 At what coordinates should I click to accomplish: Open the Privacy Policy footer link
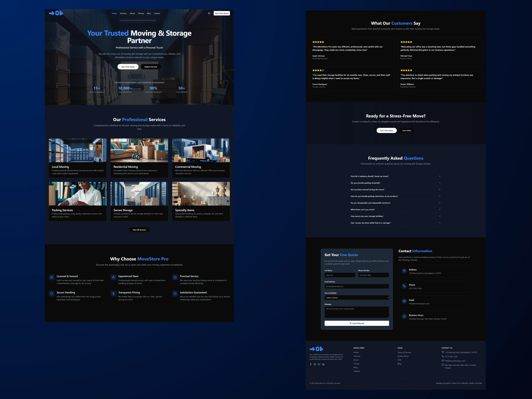tap(403, 356)
